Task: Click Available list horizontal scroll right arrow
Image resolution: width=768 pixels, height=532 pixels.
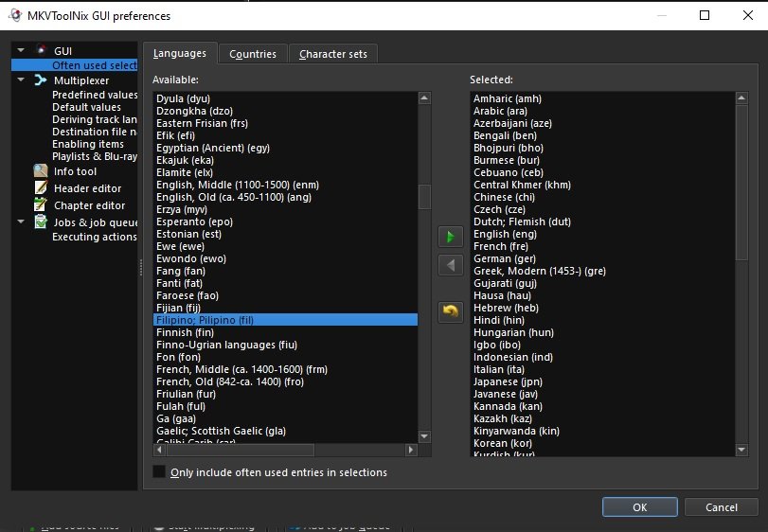Action: click(411, 450)
